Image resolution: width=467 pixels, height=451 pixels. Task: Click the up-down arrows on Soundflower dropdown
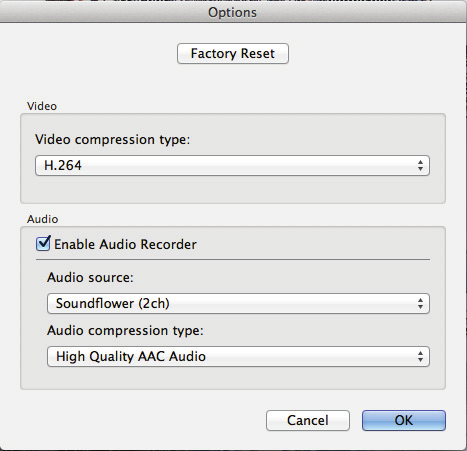(420, 303)
